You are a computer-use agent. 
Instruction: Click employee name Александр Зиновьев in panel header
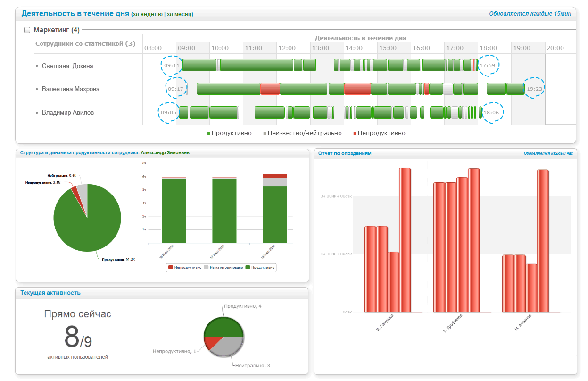tap(165, 153)
